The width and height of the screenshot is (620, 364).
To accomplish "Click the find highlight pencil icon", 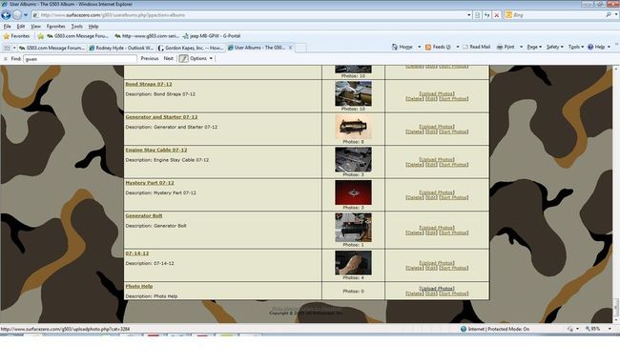I will (x=183, y=58).
